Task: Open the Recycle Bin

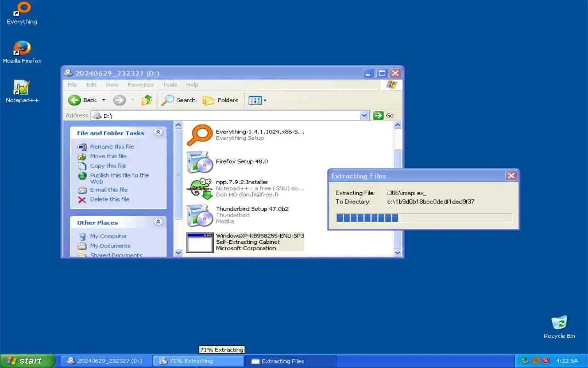Action: coord(559,327)
